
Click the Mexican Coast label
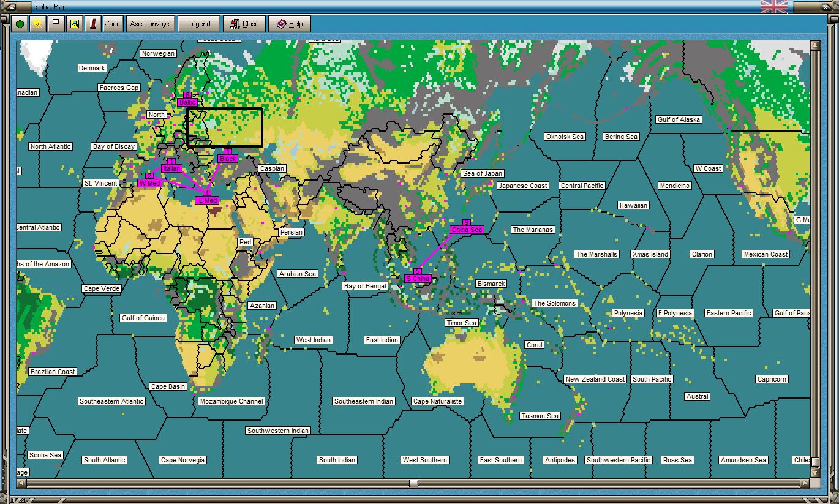766,254
